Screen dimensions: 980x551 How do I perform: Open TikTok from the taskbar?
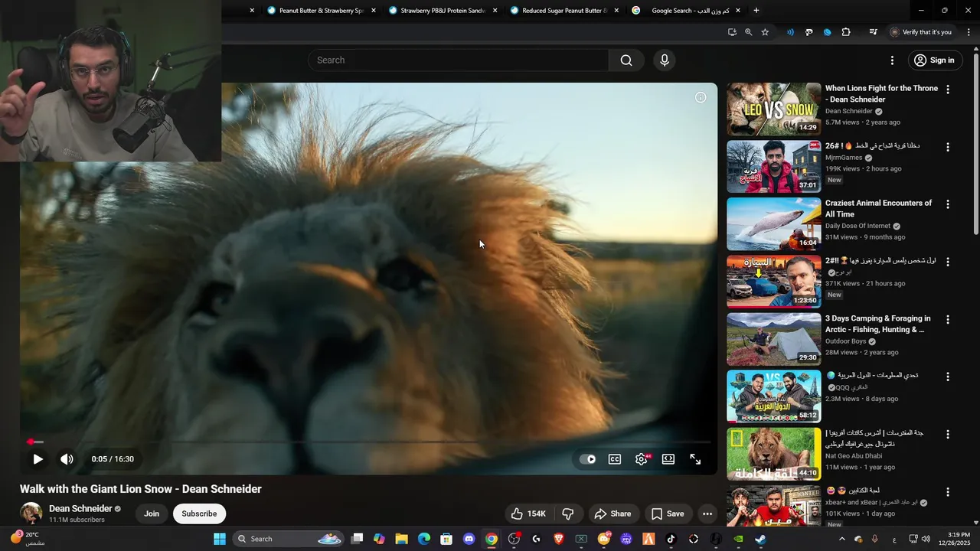pyautogui.click(x=671, y=539)
